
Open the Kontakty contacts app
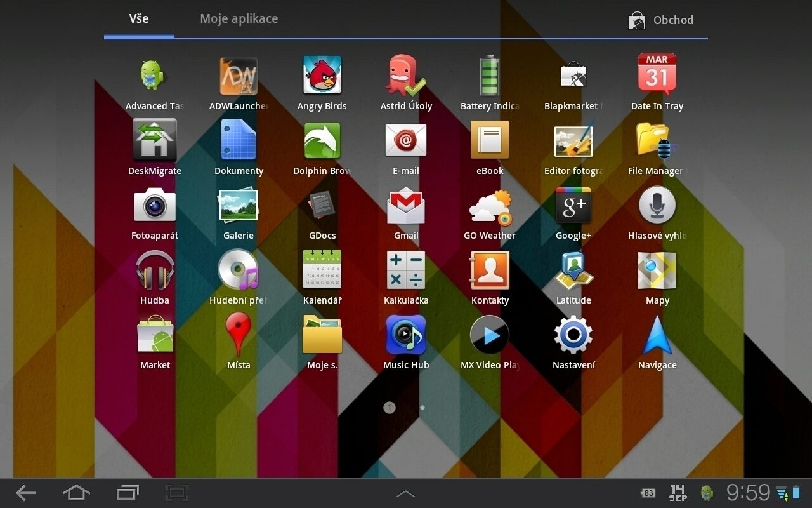[x=490, y=271]
